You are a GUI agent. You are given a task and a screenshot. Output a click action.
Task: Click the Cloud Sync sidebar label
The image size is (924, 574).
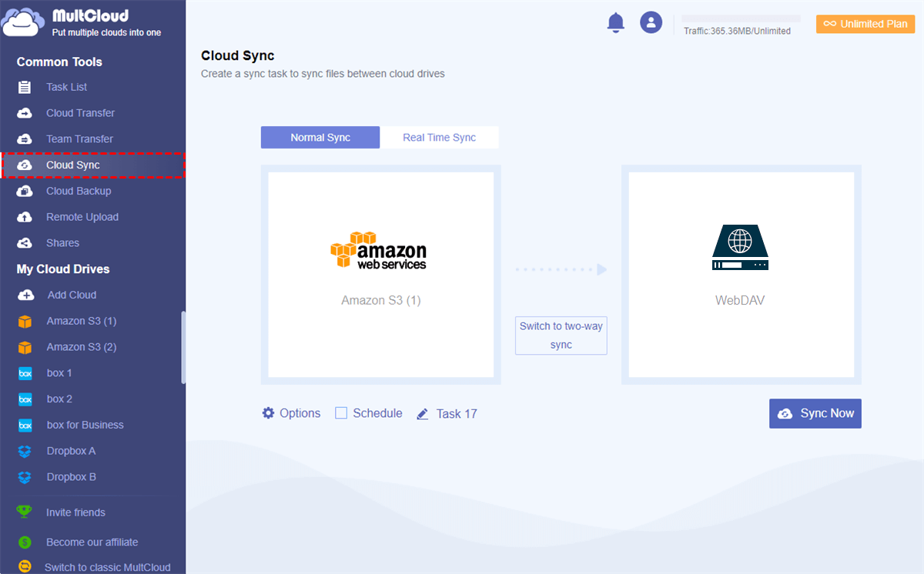pos(73,165)
